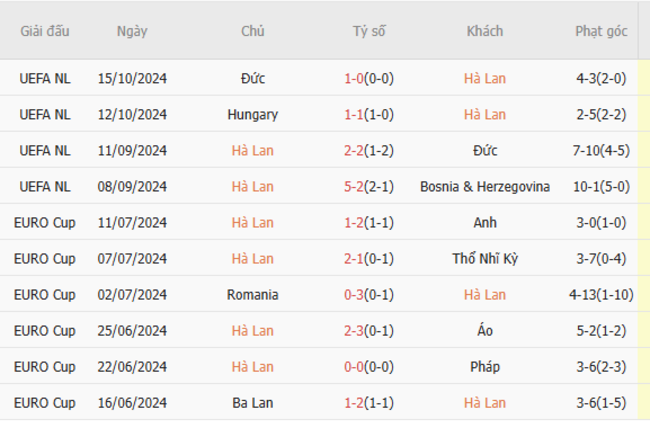Select Bosnia & Herzegovina team link

point(485,187)
